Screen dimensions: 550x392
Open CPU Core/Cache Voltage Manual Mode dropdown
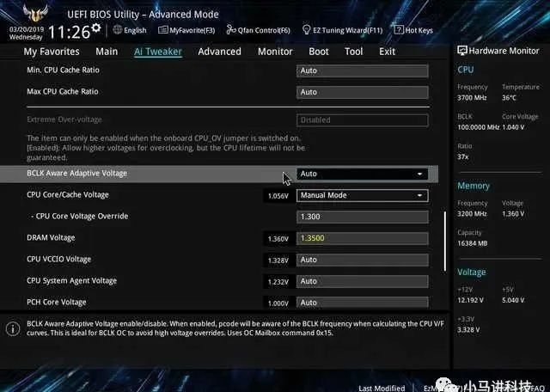[363, 195]
